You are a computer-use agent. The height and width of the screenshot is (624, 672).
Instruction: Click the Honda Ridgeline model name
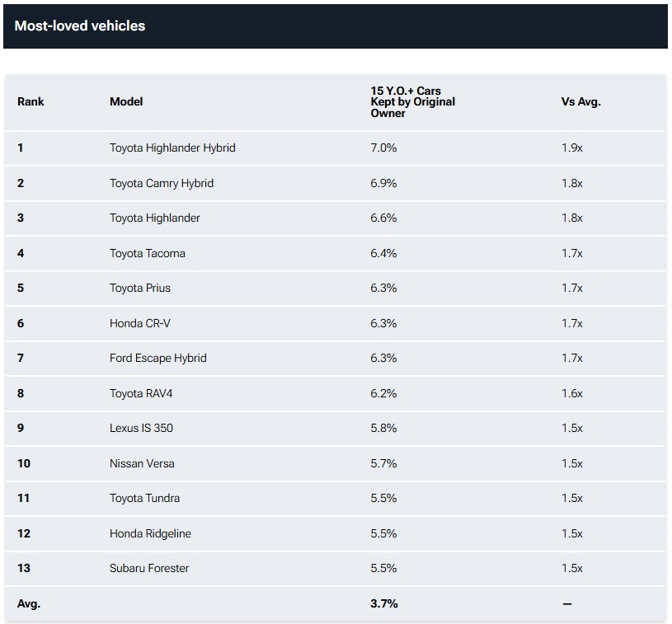150,533
